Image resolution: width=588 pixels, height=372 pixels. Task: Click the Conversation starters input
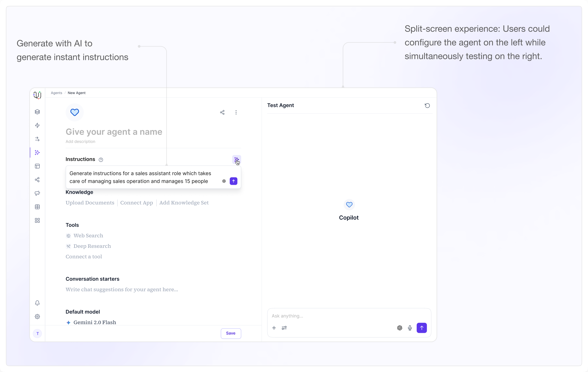pos(122,290)
